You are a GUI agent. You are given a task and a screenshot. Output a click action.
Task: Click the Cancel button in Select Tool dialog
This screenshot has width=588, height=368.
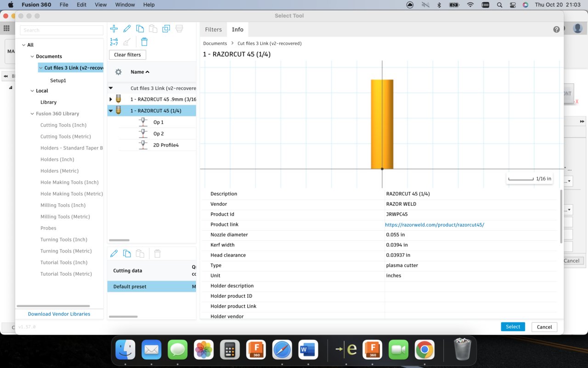point(544,327)
